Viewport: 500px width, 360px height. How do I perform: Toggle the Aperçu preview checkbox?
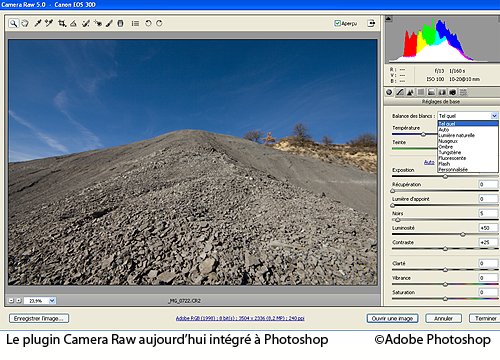click(337, 23)
